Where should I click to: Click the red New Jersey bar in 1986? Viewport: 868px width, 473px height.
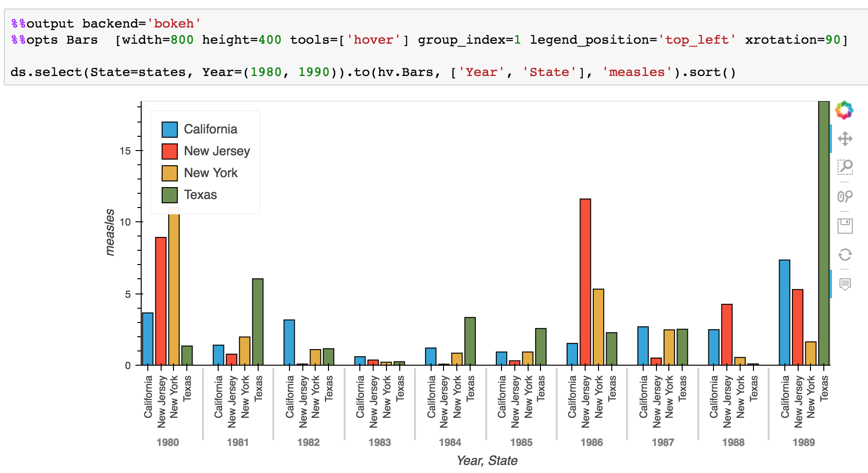click(584, 280)
